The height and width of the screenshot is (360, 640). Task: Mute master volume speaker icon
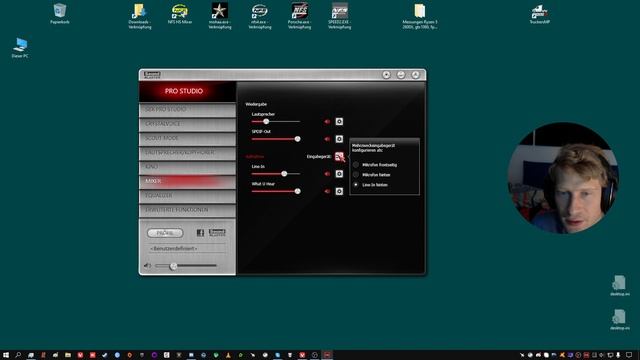pos(147,266)
